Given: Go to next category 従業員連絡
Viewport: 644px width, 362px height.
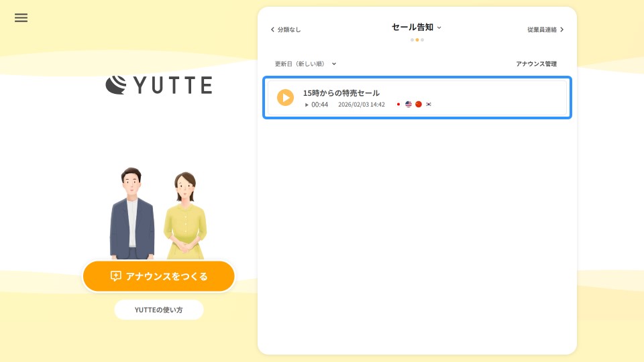Looking at the screenshot, I should click(545, 29).
